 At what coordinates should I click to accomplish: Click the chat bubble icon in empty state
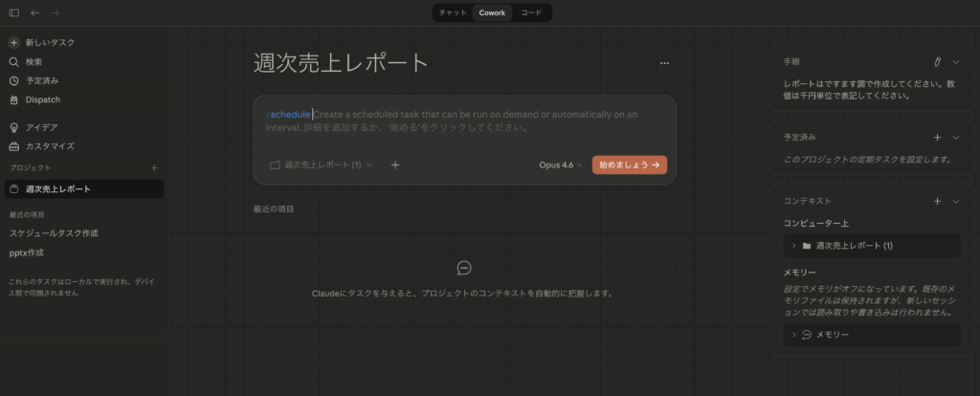click(x=464, y=268)
